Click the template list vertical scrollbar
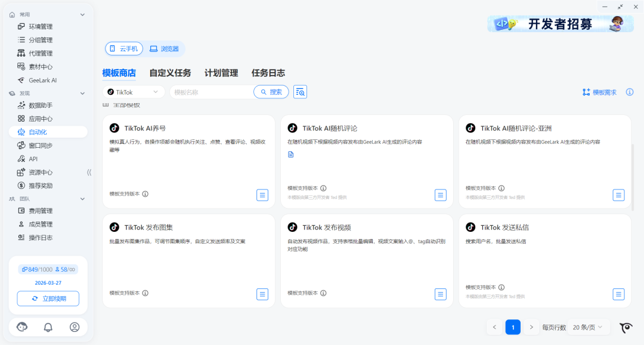The image size is (644, 345). coord(633,176)
